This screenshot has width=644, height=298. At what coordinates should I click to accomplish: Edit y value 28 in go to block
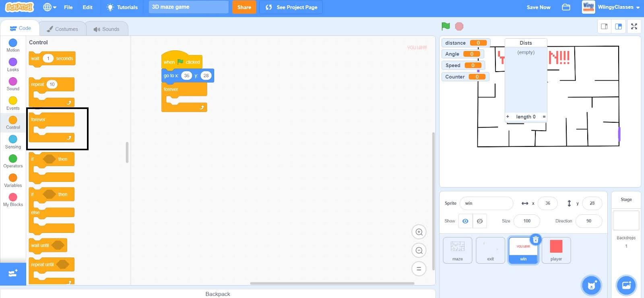click(206, 76)
